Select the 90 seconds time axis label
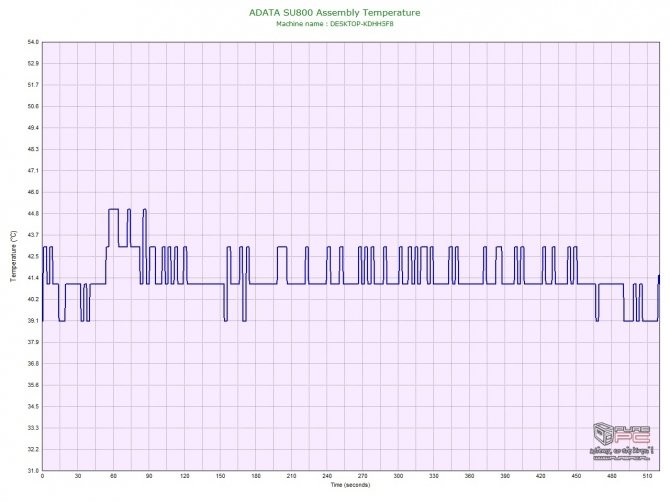The height and width of the screenshot is (502, 670). (x=149, y=476)
